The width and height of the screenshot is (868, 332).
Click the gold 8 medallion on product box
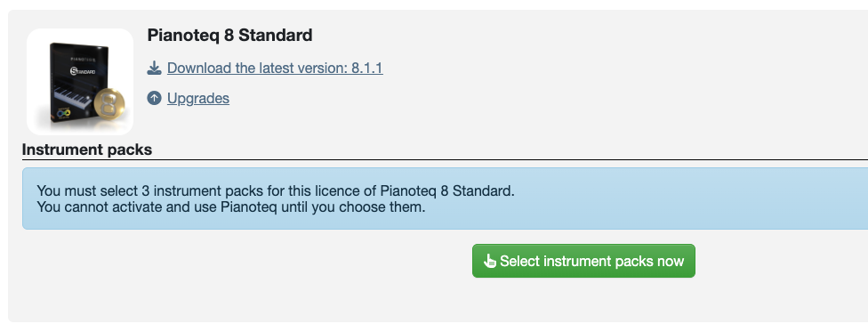[109, 105]
